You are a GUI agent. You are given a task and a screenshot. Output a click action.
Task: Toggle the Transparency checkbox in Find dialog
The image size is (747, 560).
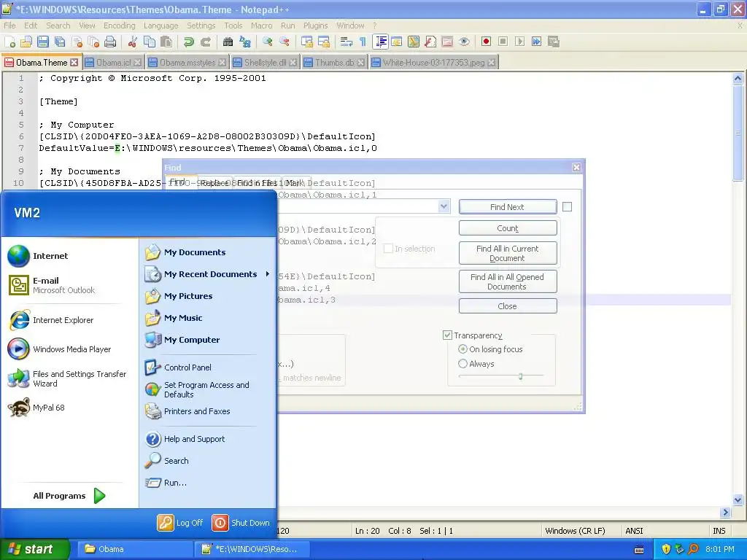coord(447,335)
